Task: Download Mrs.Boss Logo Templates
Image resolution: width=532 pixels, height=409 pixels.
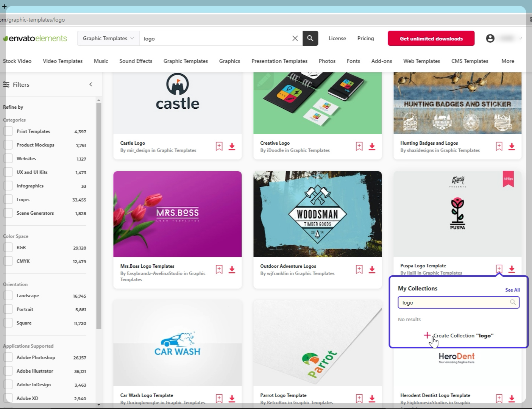Action: click(x=232, y=270)
